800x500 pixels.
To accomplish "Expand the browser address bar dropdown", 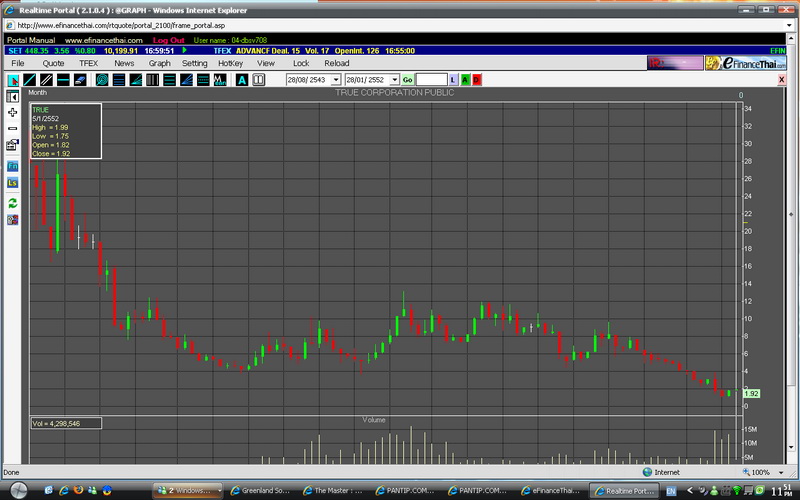I will tap(789, 25).
